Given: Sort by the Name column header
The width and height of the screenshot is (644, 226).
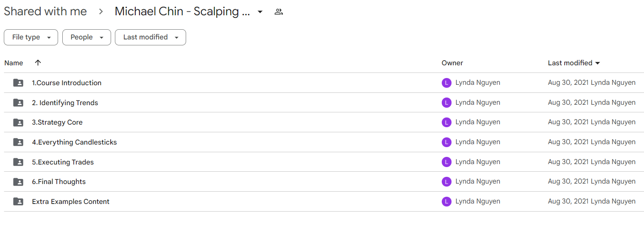Looking at the screenshot, I should coord(14,63).
